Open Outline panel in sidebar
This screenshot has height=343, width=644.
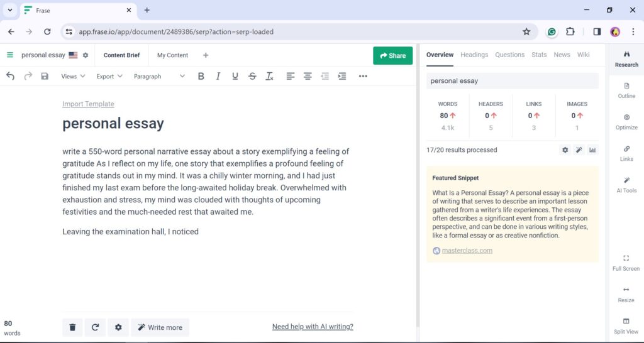(x=626, y=90)
